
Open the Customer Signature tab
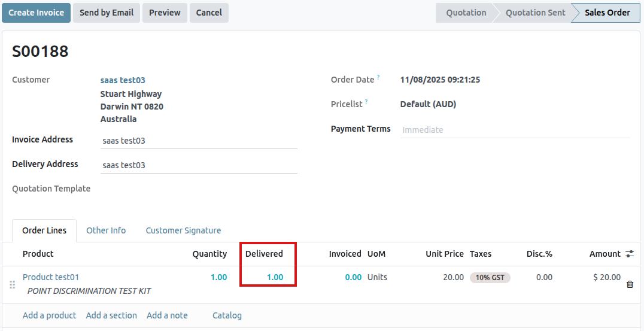pos(183,230)
